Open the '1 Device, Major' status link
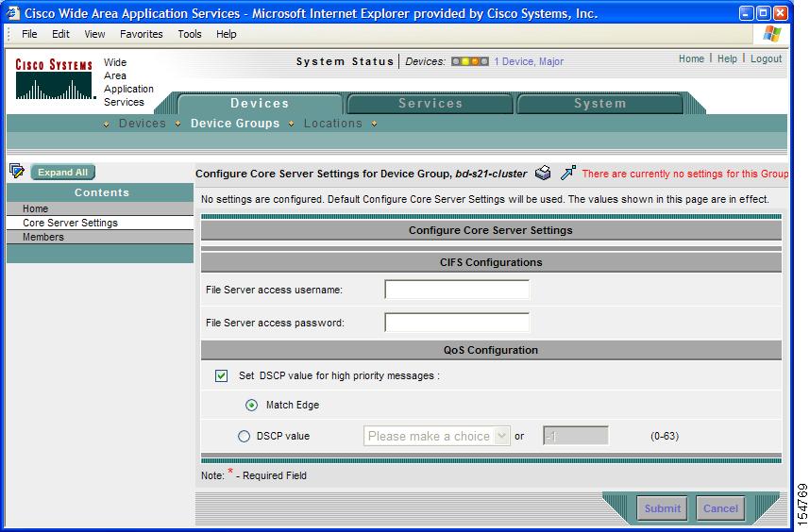This screenshot has width=810, height=532. (x=529, y=61)
